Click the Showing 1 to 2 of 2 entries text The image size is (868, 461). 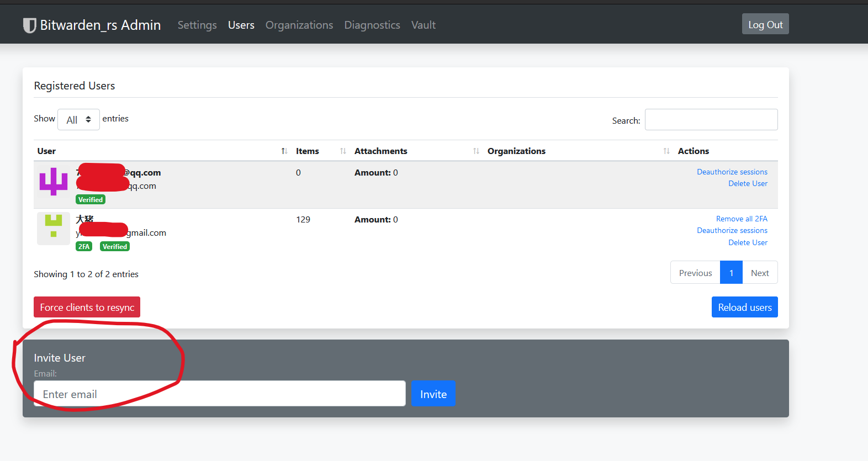[x=86, y=274]
